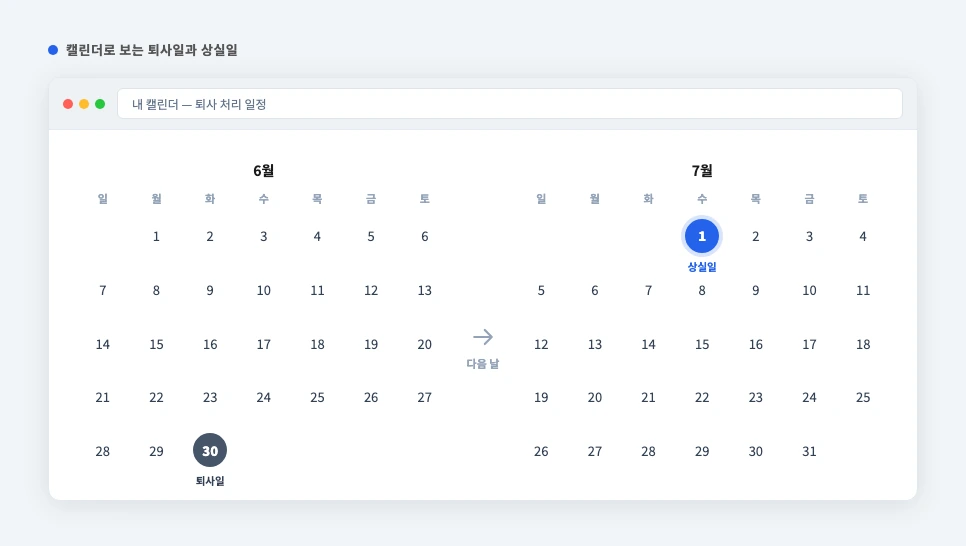This screenshot has width=966, height=546.
Task: Select July 31 in the calendar
Action: [x=809, y=451]
